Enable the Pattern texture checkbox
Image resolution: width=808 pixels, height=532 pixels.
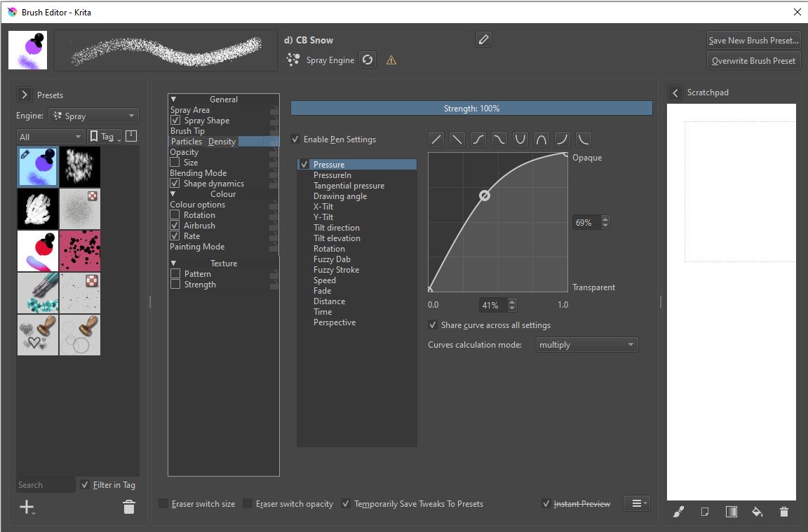pyautogui.click(x=175, y=274)
